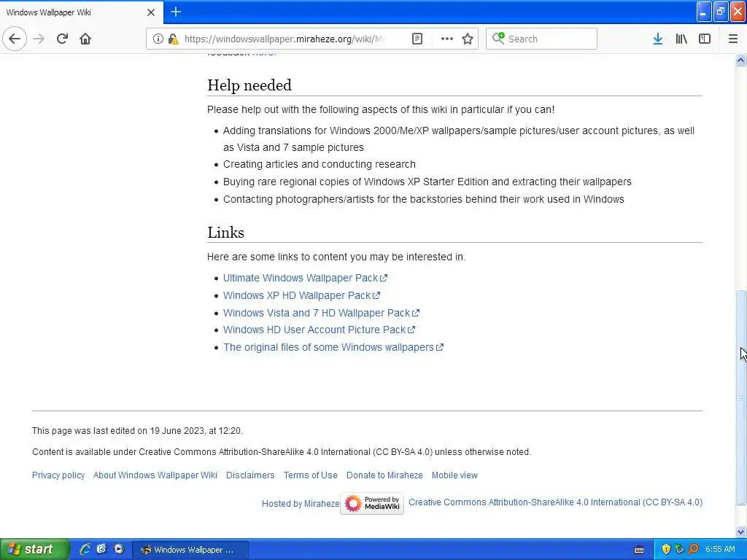Open Windows XP HD Wallpaper Pack link

pos(301,296)
